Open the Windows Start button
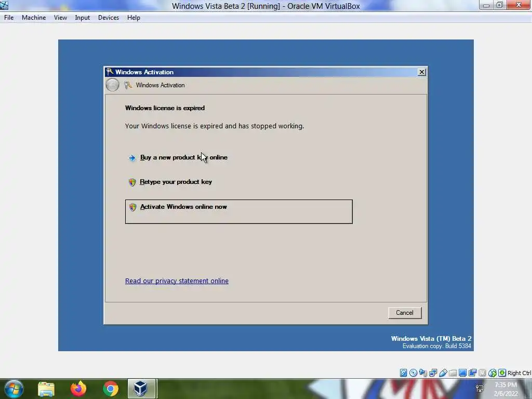This screenshot has width=532, height=399. (x=14, y=389)
